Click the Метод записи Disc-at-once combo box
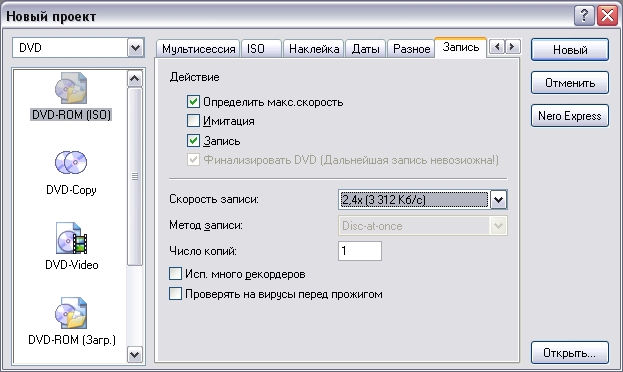The image size is (623, 372). tap(423, 226)
